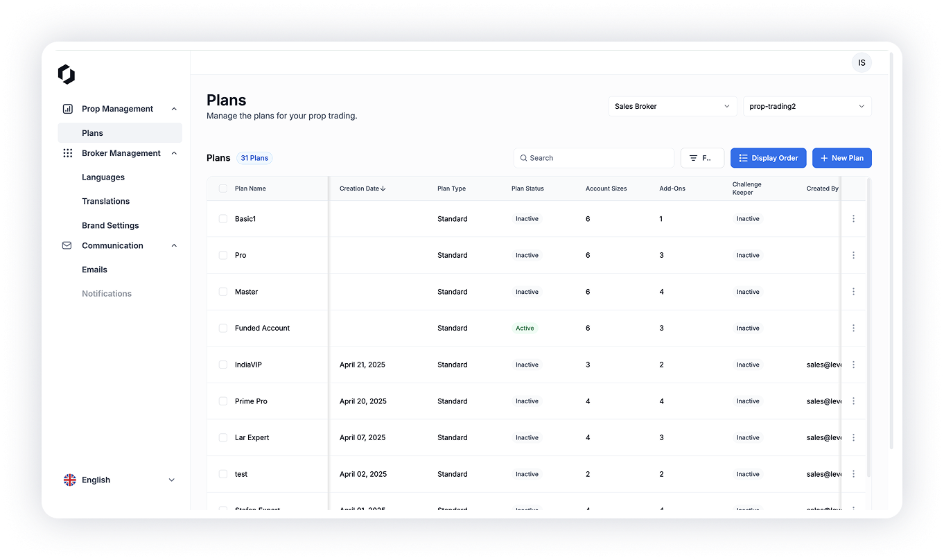This screenshot has width=944, height=560.
Task: Click the Display Order button
Action: coord(768,158)
